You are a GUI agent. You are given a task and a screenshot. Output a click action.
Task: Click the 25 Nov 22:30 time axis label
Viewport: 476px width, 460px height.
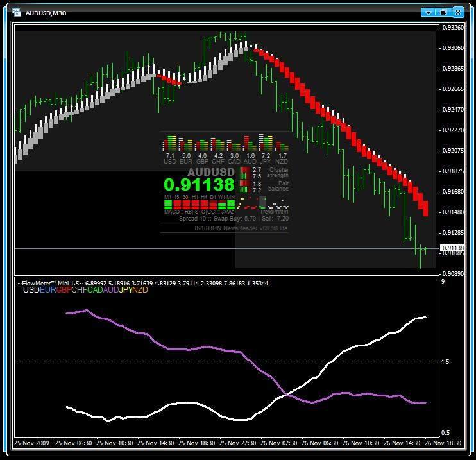tap(238, 443)
